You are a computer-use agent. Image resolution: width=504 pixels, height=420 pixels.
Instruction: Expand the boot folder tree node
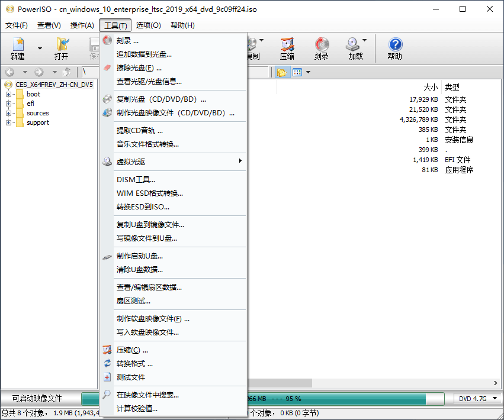pyautogui.click(x=8, y=95)
